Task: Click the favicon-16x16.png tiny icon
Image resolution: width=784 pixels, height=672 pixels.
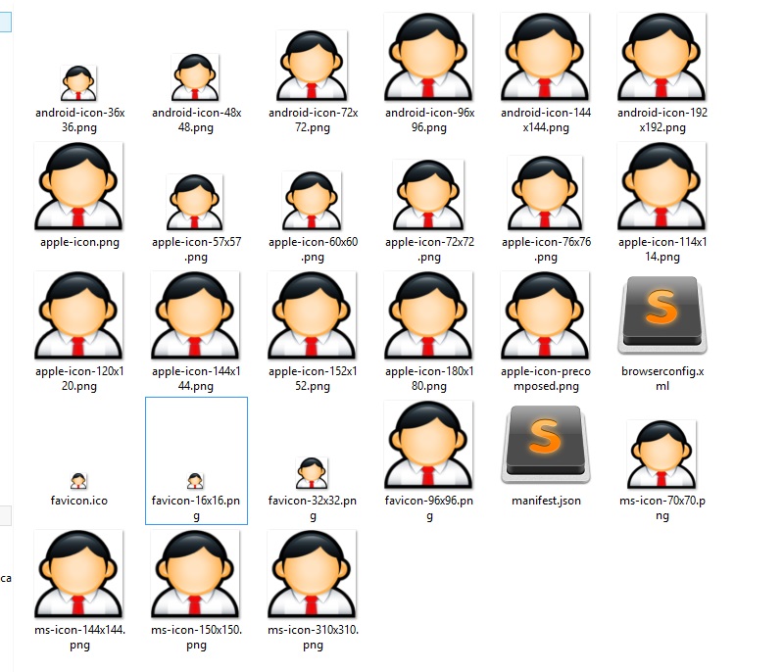Action: point(195,480)
